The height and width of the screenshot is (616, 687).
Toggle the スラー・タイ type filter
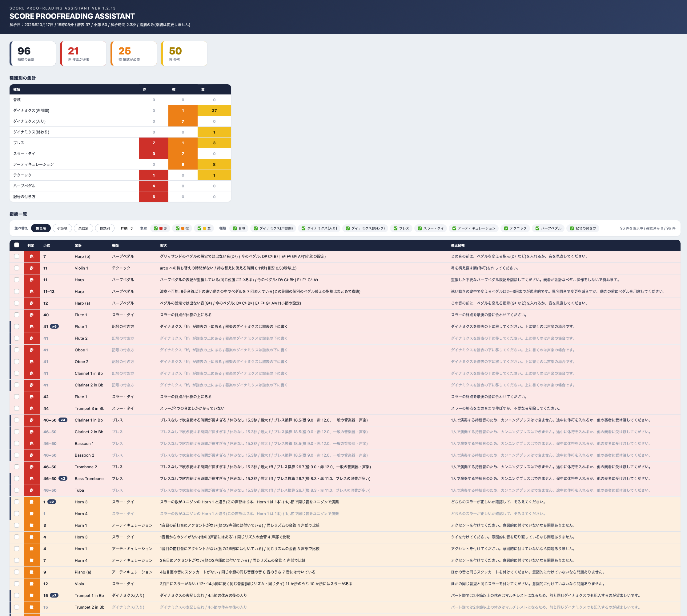point(420,228)
